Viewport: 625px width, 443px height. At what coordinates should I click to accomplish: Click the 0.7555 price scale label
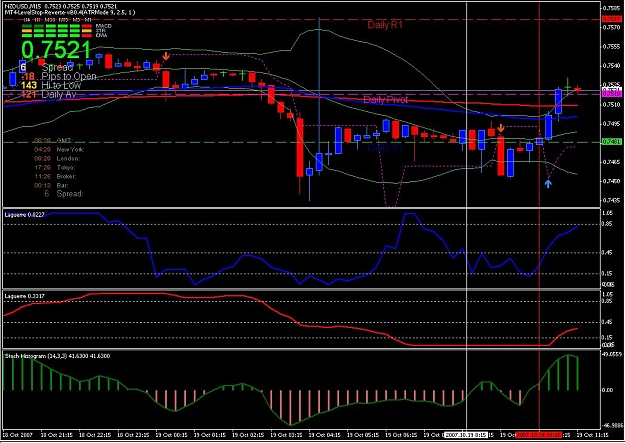pyautogui.click(x=612, y=46)
